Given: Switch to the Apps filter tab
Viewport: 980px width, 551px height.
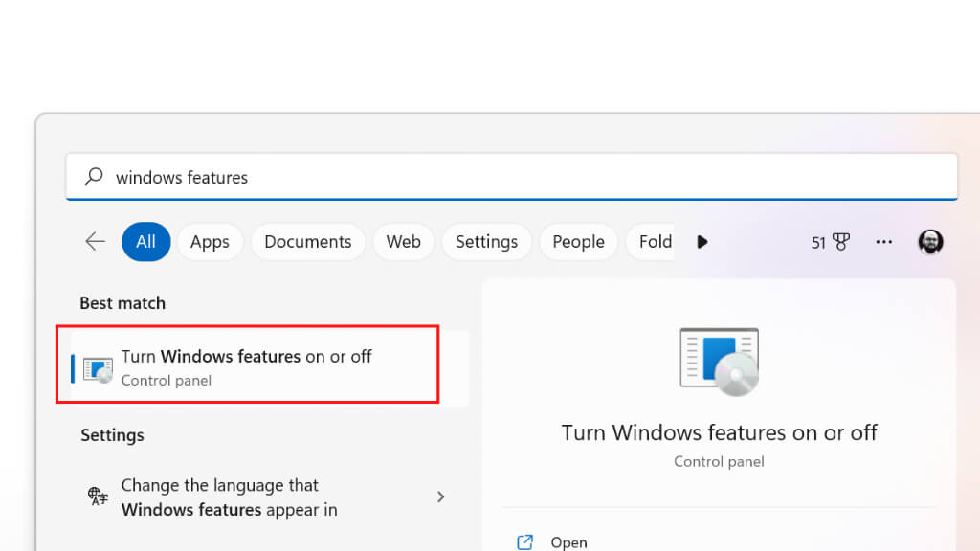Looking at the screenshot, I should coord(210,242).
